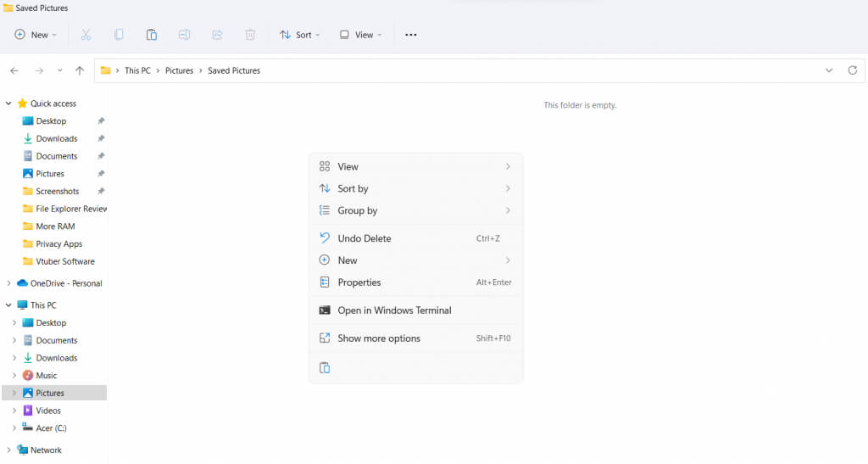
Task: Click the Share icon in toolbar
Action: 217,35
